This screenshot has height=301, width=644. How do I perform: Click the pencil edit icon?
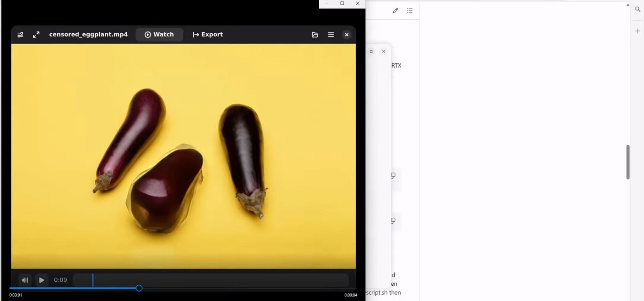[x=395, y=11]
